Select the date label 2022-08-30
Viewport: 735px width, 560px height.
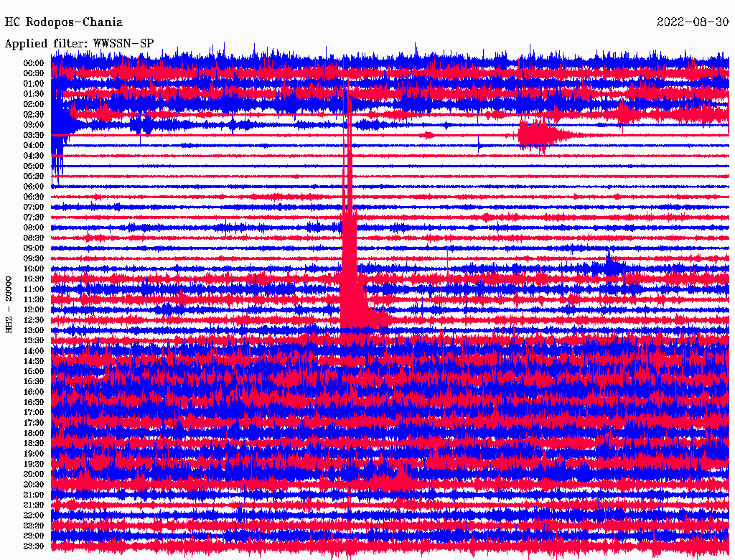693,22
